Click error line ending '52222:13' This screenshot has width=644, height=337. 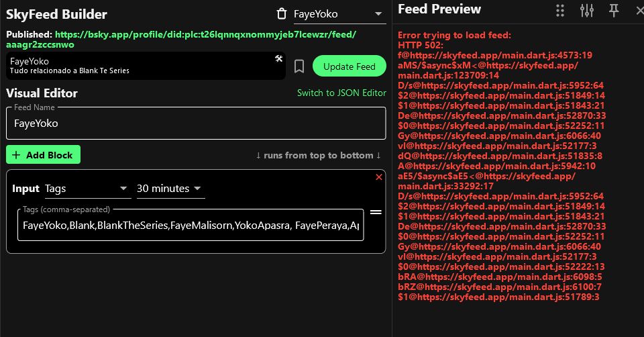501,267
